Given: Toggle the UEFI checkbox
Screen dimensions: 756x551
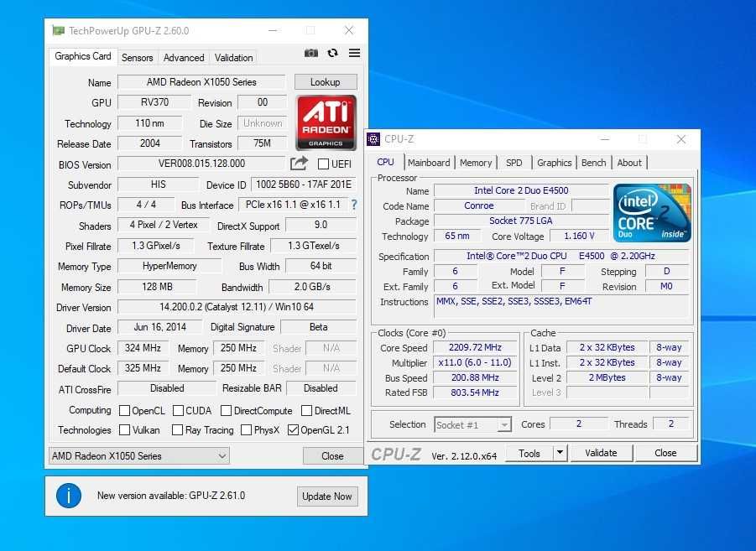Looking at the screenshot, I should click(324, 164).
